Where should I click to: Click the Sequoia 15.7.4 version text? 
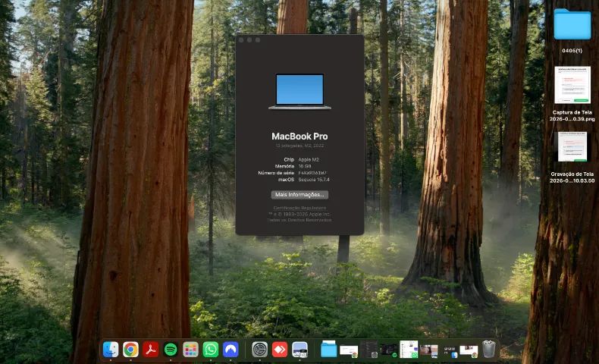click(x=314, y=180)
